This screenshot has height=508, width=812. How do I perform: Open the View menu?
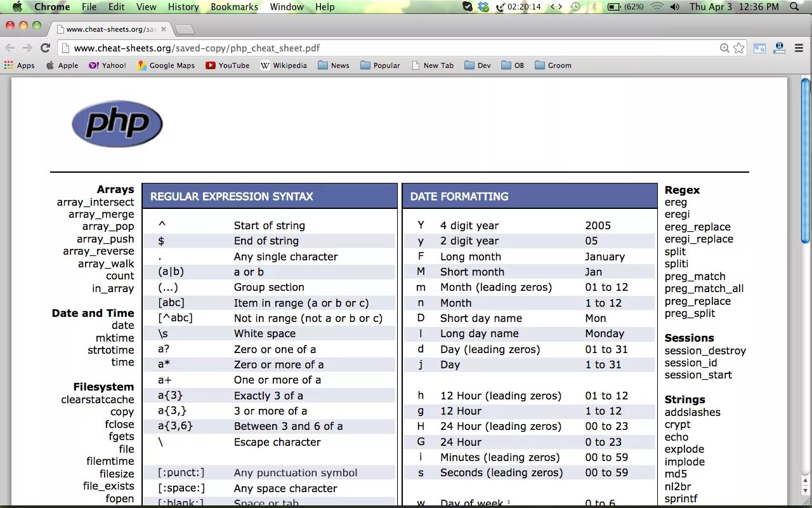tap(147, 7)
